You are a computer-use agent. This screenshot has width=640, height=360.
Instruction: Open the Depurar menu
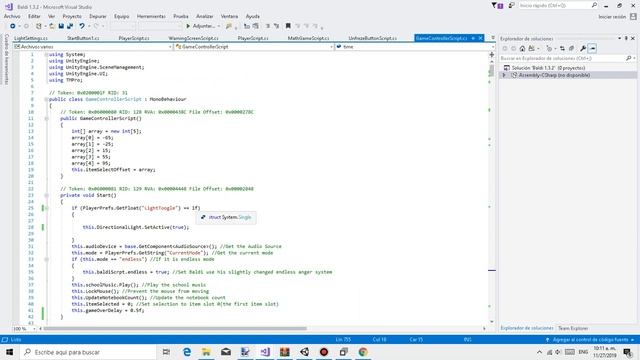click(98, 16)
